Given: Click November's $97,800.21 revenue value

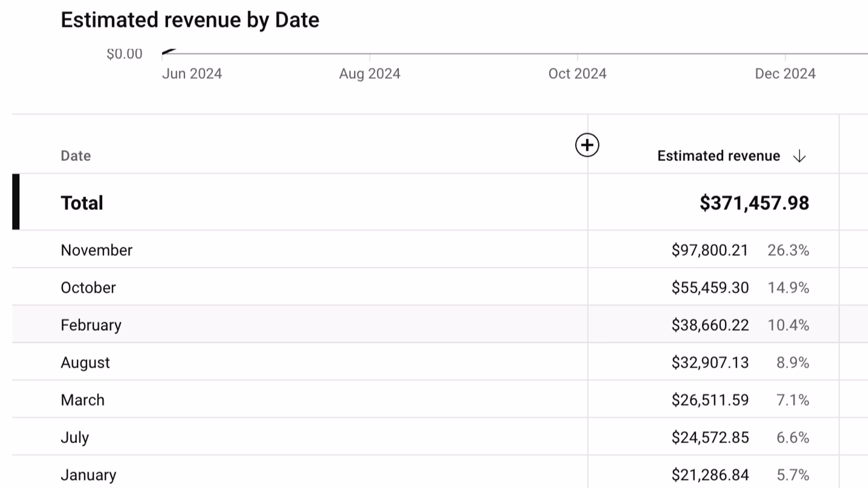Looking at the screenshot, I should click(x=710, y=250).
